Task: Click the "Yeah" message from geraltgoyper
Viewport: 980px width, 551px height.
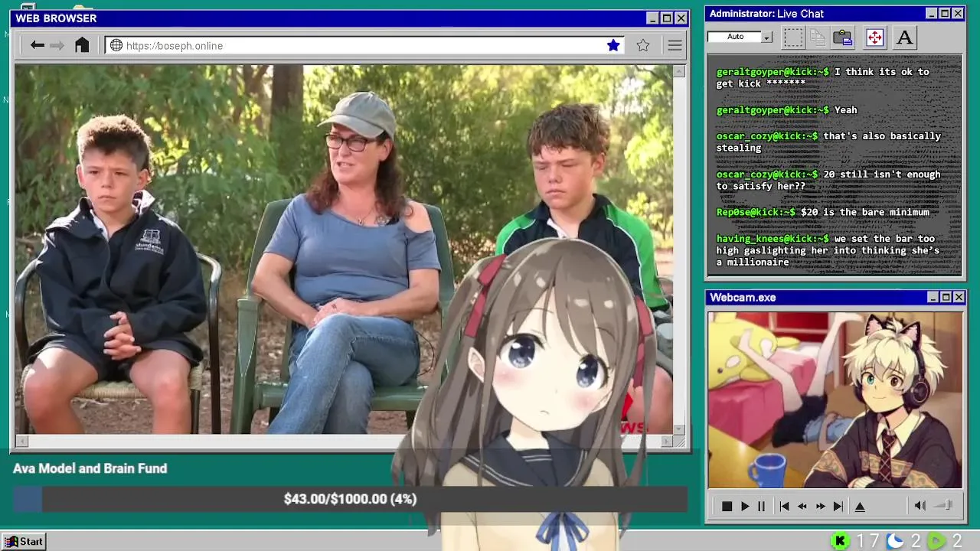Action: click(846, 109)
